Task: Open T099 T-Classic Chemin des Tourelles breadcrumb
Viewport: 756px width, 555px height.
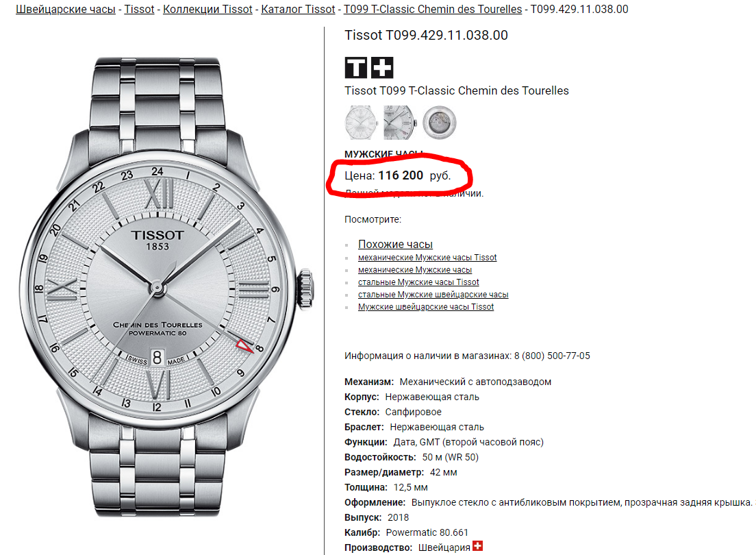Action: tap(433, 9)
